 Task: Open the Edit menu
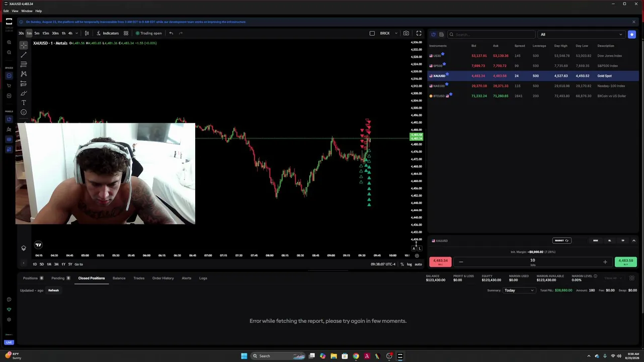click(x=6, y=11)
